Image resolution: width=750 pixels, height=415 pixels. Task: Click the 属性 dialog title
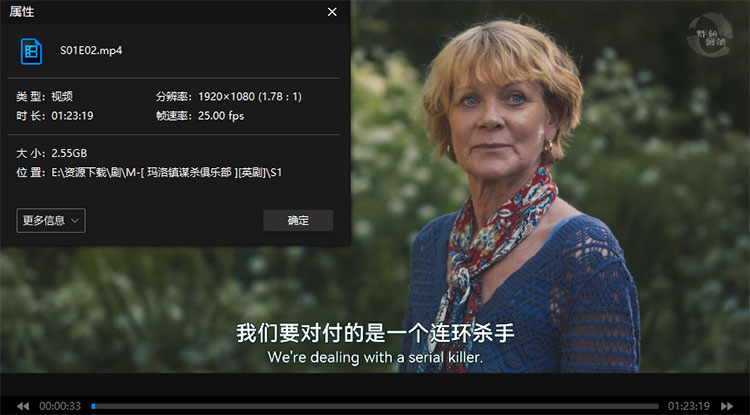coord(22,12)
